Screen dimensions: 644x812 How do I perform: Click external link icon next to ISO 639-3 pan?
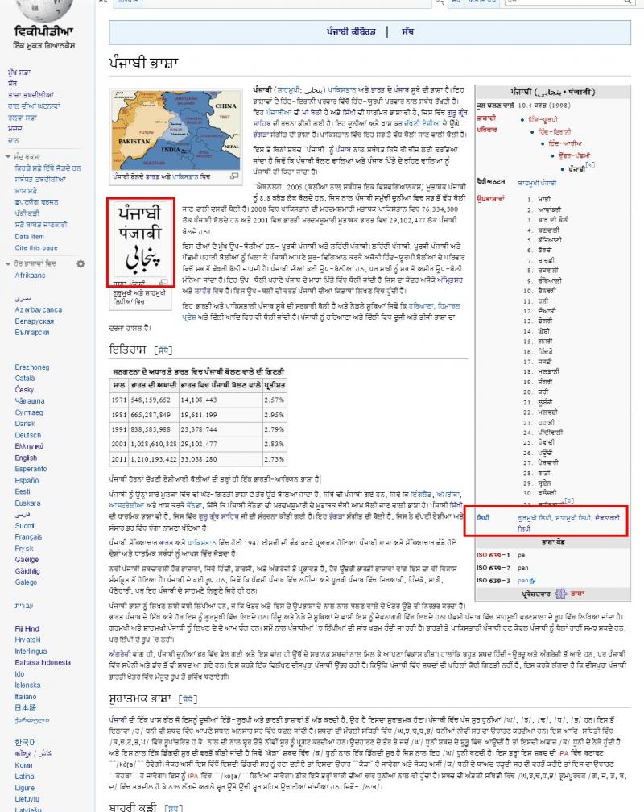533,581
